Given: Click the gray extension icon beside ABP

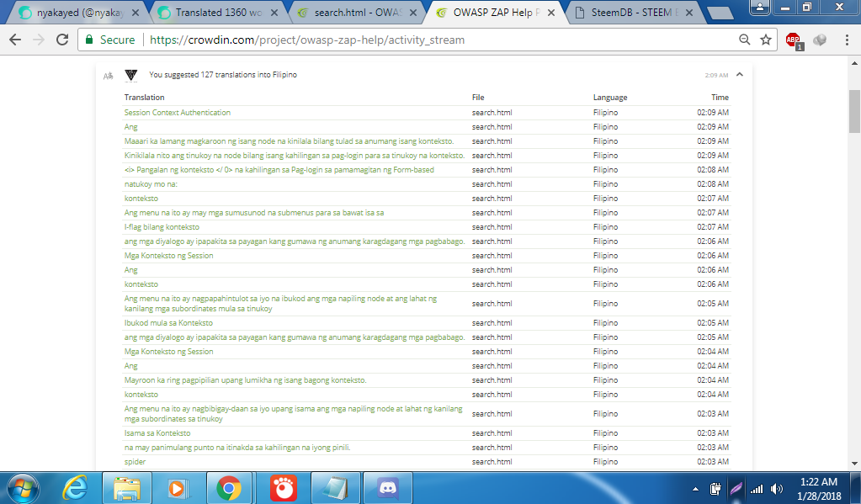Looking at the screenshot, I should (x=820, y=40).
